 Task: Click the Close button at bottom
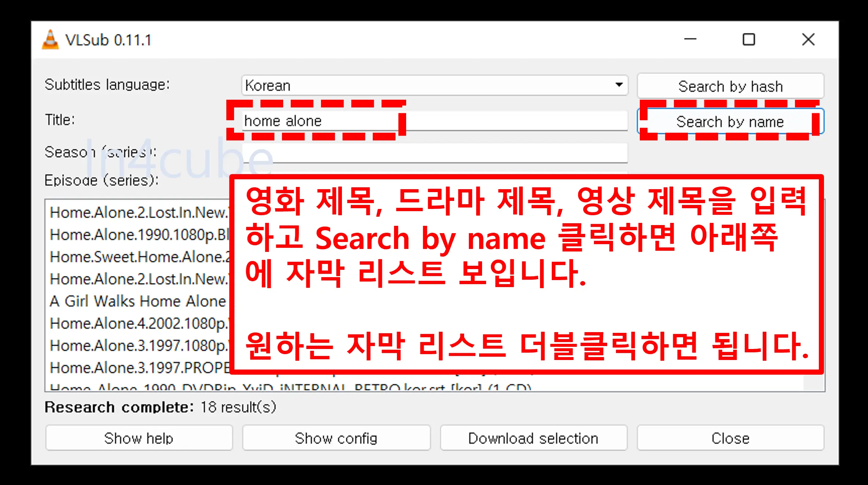coord(730,438)
